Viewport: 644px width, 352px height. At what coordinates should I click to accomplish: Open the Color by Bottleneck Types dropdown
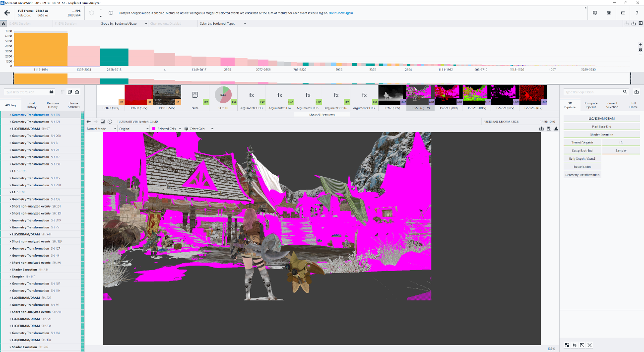pyautogui.click(x=223, y=23)
